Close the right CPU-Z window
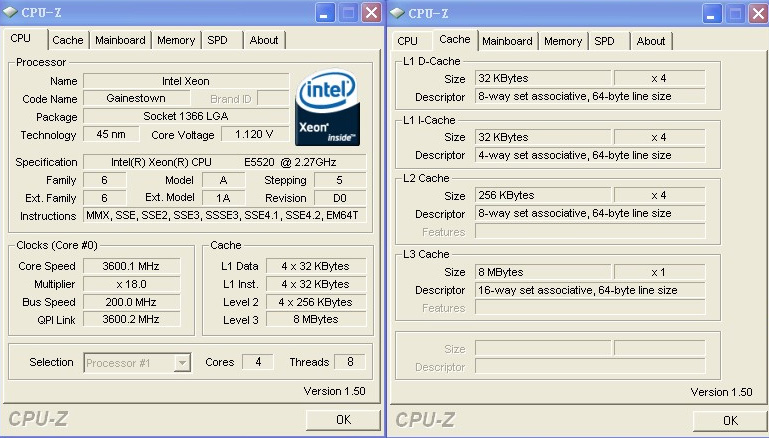 coord(758,13)
